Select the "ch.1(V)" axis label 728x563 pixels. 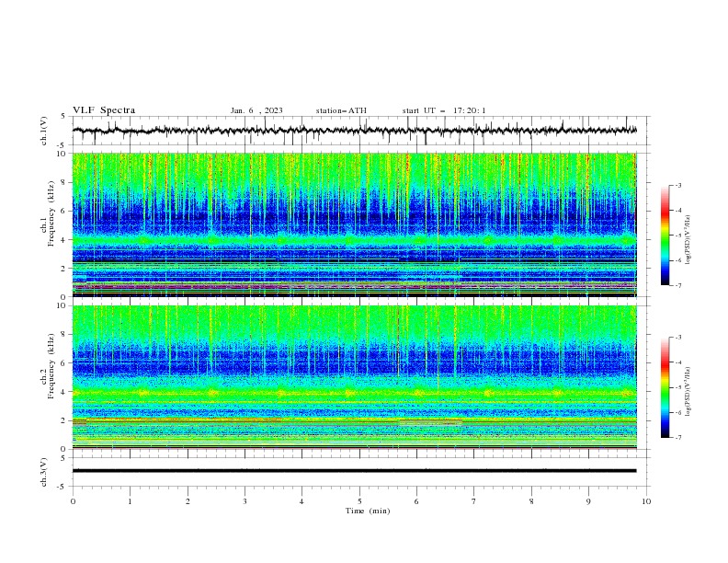[x=44, y=131]
